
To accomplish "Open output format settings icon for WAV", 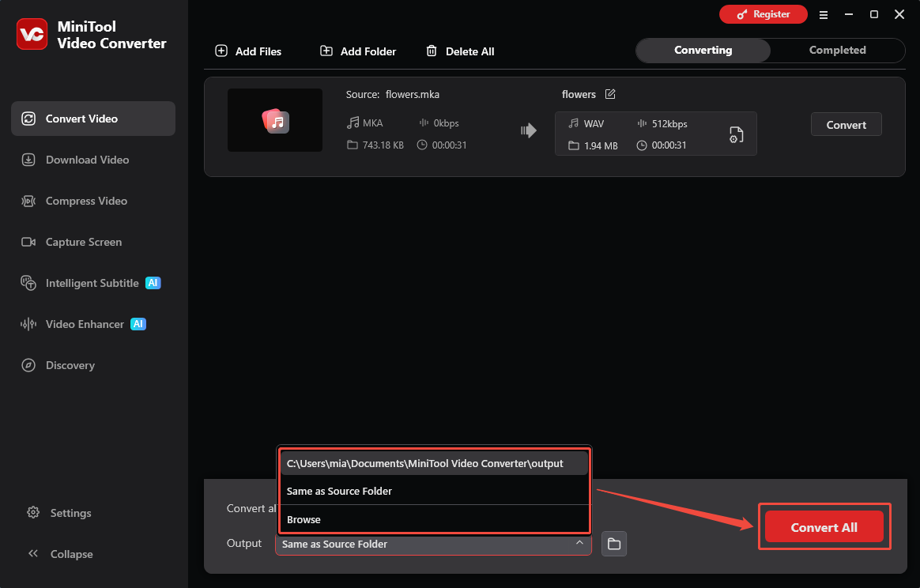I will coord(736,134).
